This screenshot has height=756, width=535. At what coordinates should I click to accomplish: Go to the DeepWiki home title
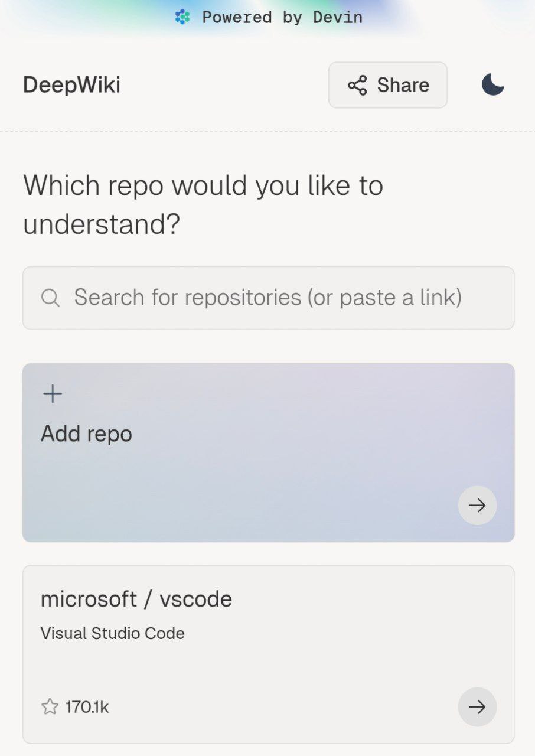(71, 85)
